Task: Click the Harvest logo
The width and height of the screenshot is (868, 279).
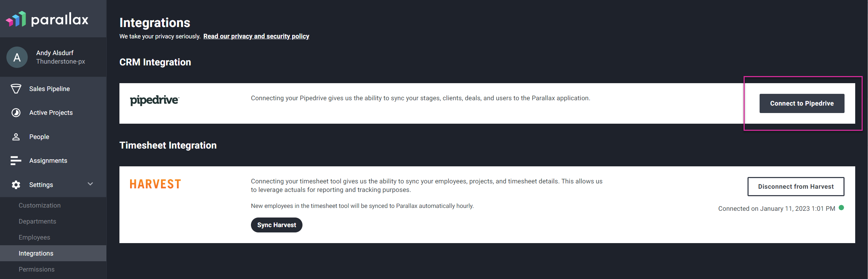Action: click(x=155, y=184)
